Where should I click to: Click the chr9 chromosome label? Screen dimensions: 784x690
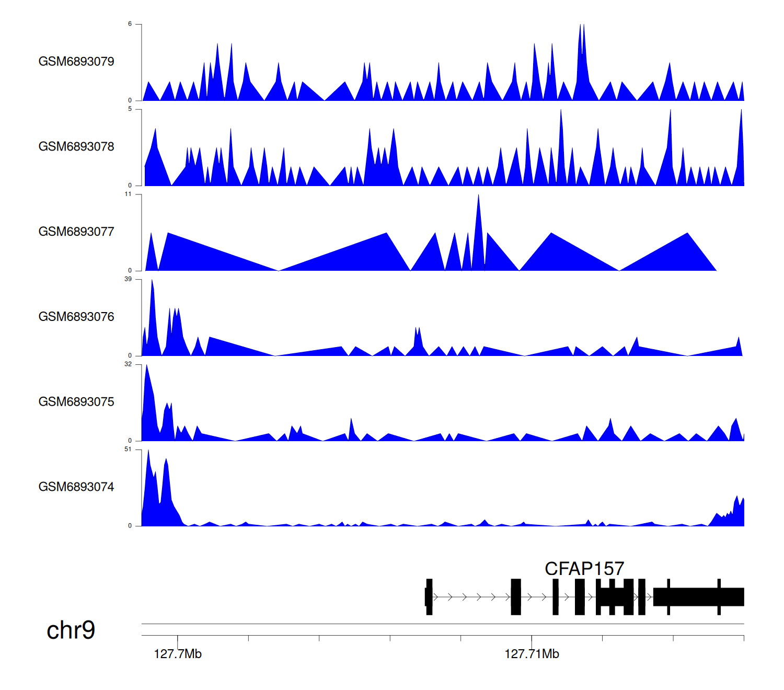tap(71, 630)
